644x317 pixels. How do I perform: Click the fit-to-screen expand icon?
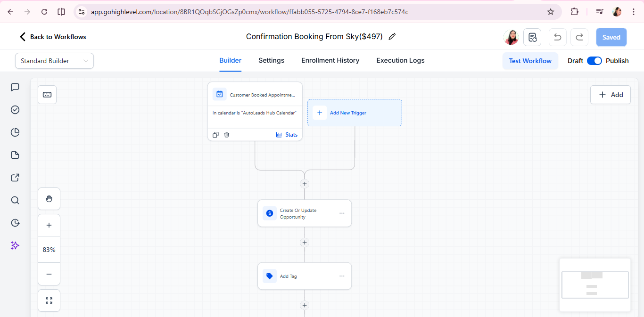click(49, 301)
